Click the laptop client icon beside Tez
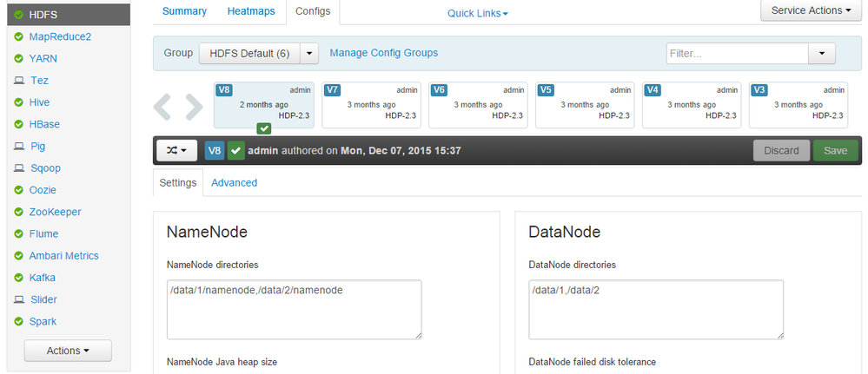Image resolution: width=868 pixels, height=374 pixels. [x=19, y=81]
